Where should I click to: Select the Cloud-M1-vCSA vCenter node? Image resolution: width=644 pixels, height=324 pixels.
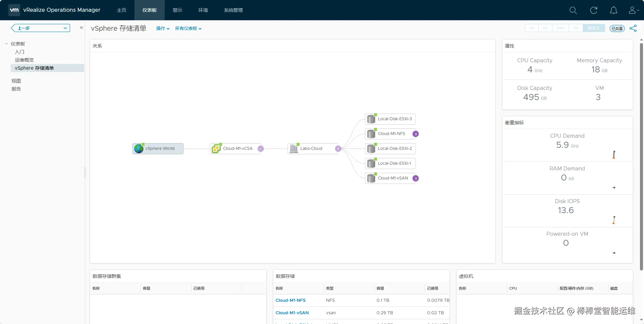[x=235, y=149]
